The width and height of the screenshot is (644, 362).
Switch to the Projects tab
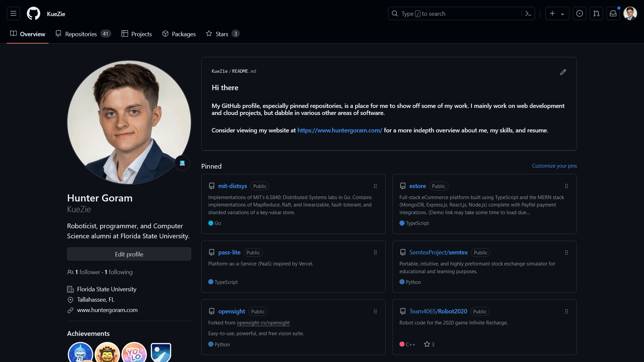(x=137, y=34)
